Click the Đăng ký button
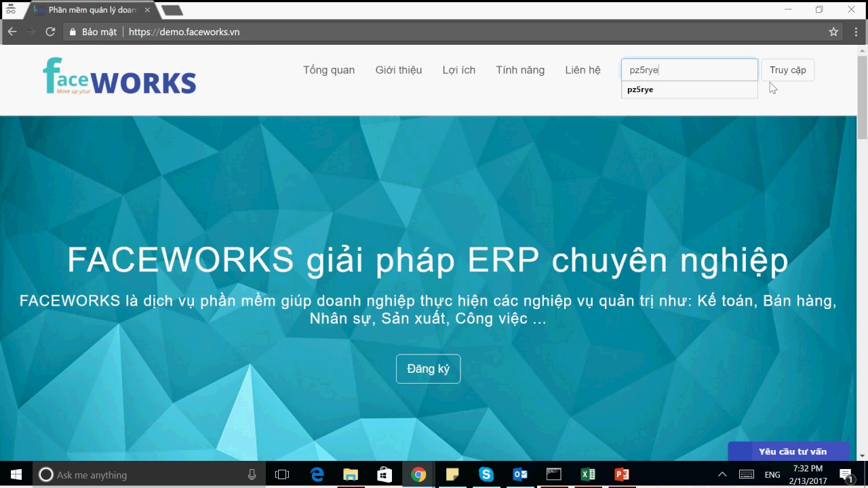 coord(428,369)
